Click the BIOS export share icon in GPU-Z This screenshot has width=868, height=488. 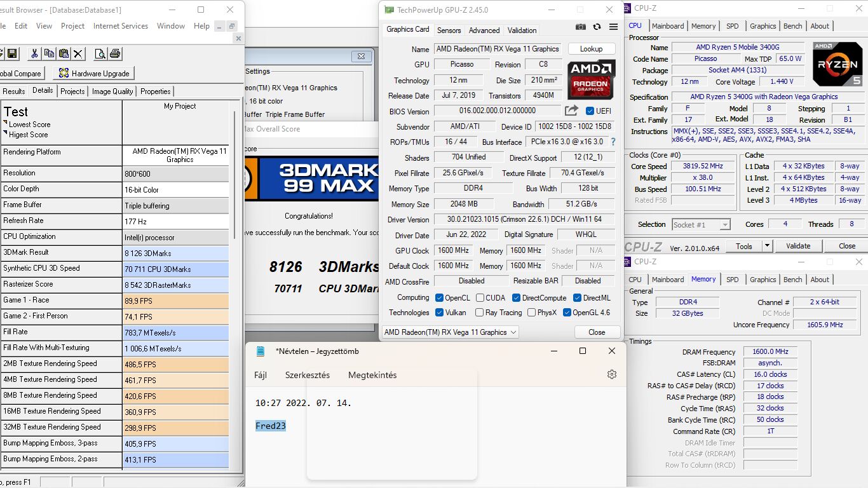pyautogui.click(x=572, y=111)
